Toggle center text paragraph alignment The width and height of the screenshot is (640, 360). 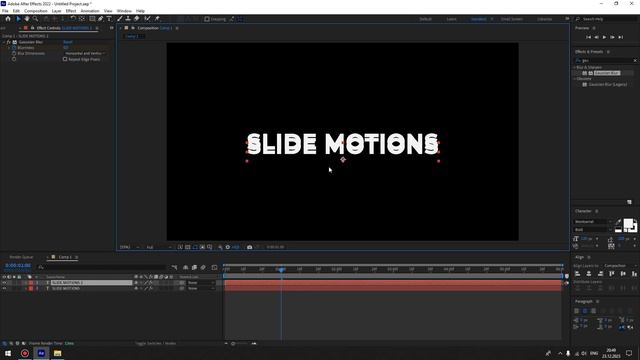click(585, 311)
